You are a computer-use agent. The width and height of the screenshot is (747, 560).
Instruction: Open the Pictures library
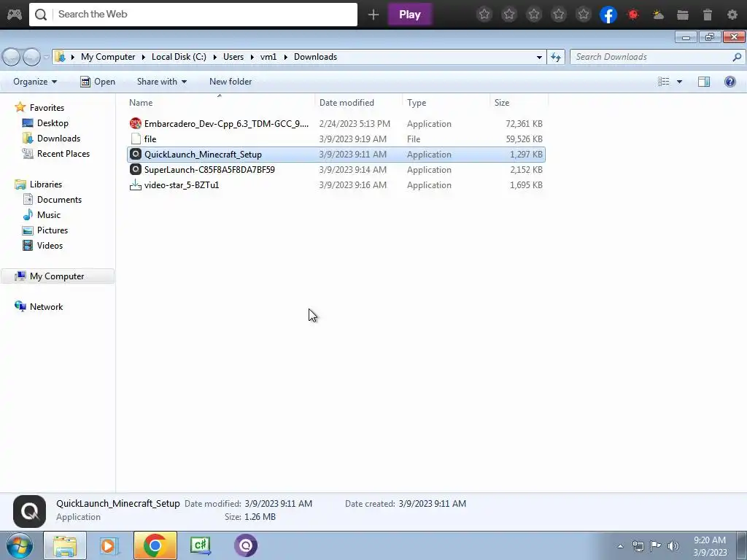[53, 230]
